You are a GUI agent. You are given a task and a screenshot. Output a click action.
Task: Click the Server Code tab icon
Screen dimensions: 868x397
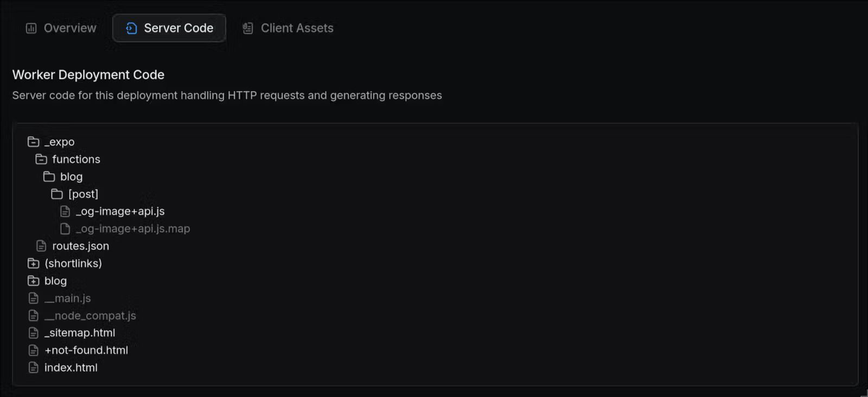(131, 28)
